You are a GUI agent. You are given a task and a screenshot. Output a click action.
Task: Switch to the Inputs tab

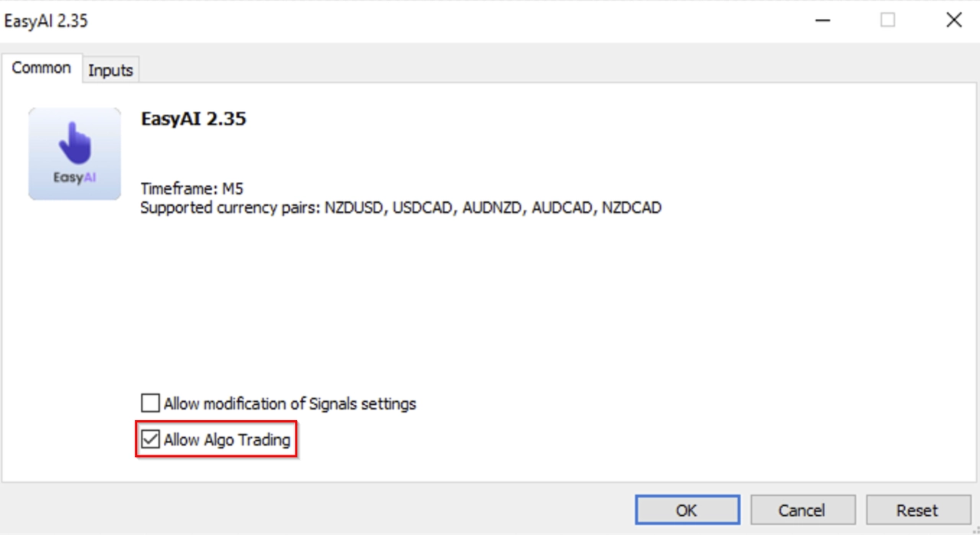(x=110, y=70)
